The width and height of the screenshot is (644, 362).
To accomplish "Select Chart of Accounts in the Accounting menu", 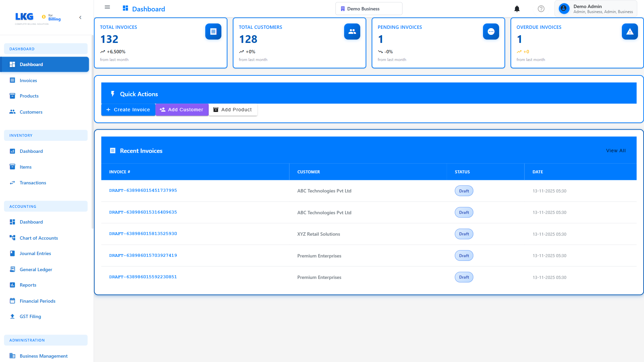I will 39,238.
